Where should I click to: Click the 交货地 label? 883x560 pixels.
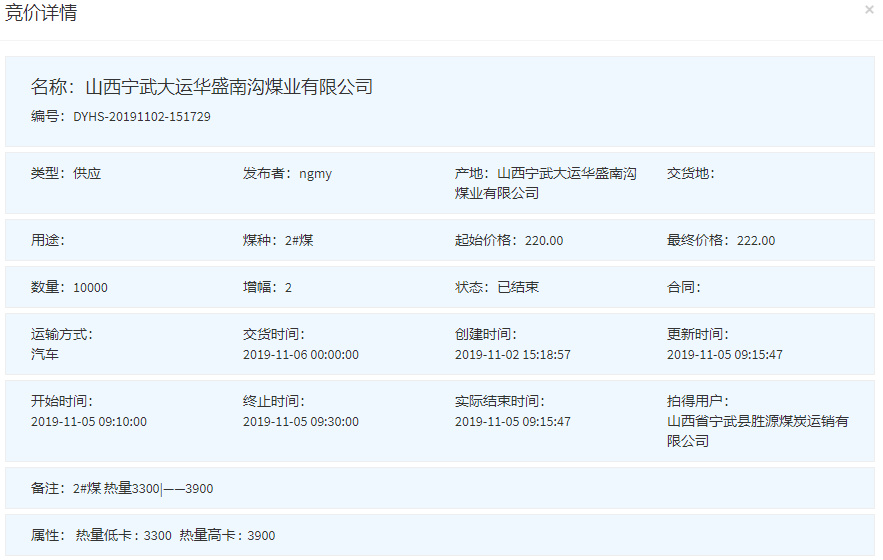pos(690,174)
